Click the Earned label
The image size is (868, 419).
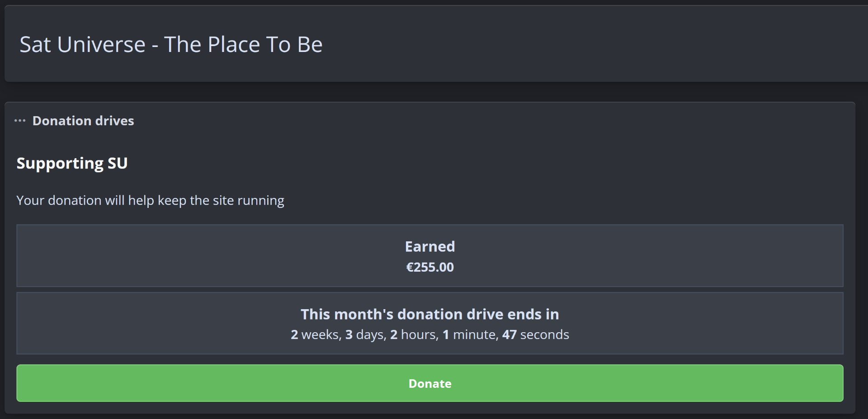(429, 246)
